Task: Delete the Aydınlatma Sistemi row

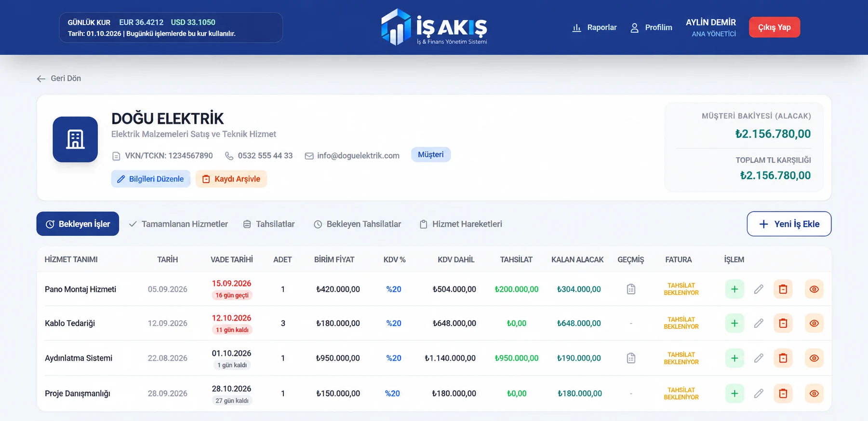Action: (783, 358)
